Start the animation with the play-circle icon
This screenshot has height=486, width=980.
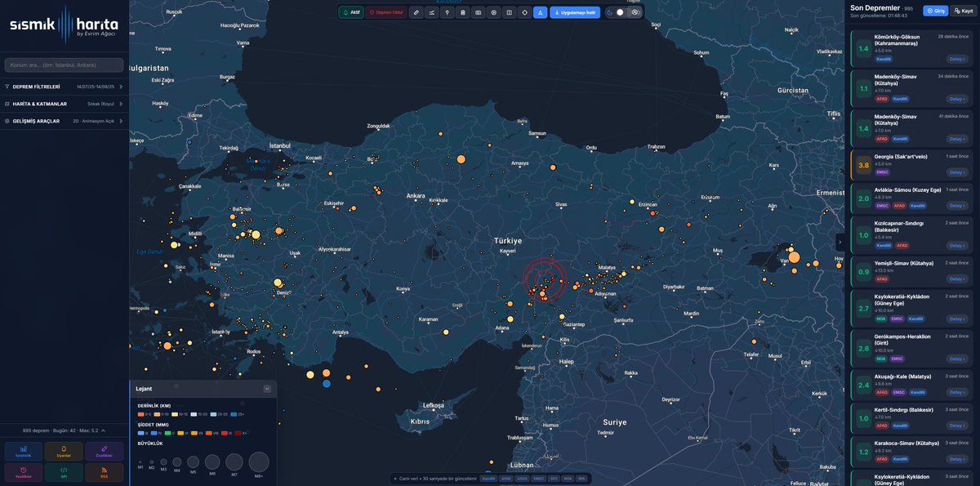[493, 12]
